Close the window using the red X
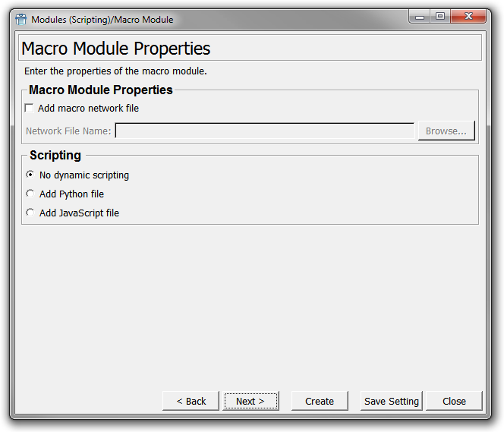Screen dimensions: 504x432 [x=469, y=16]
